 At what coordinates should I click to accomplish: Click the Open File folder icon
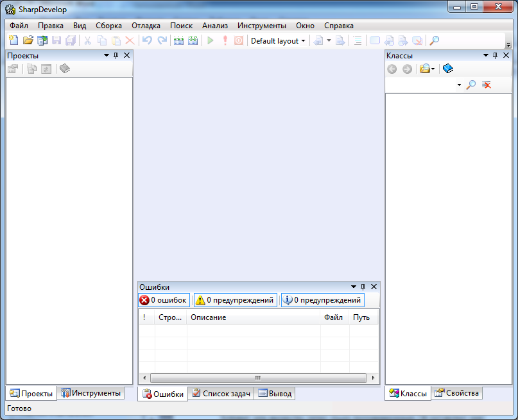[28, 40]
